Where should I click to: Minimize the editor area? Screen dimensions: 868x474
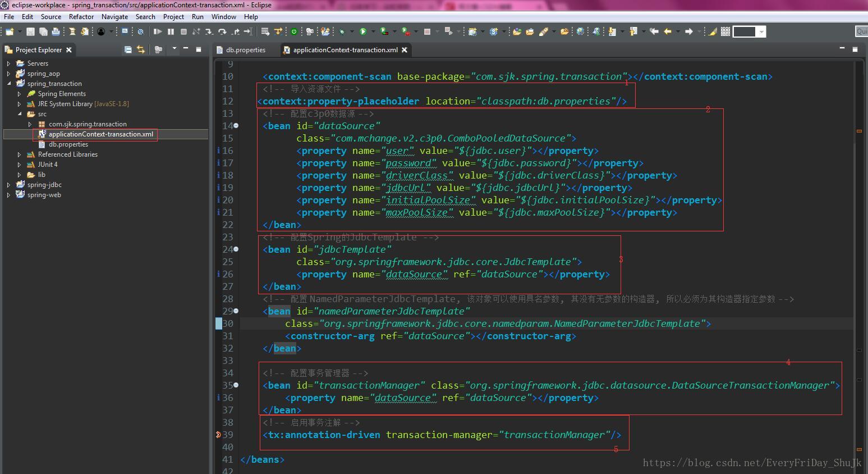(x=842, y=49)
